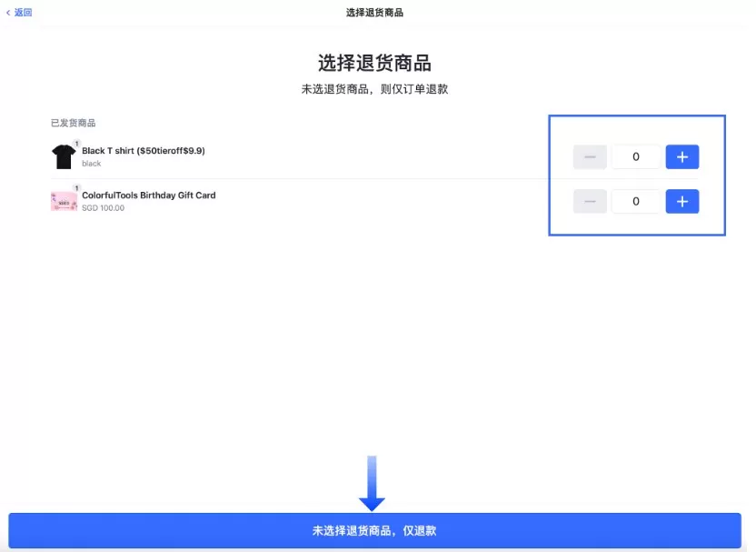
Task: Click the minus icon for Black T shirt
Action: [x=590, y=156]
